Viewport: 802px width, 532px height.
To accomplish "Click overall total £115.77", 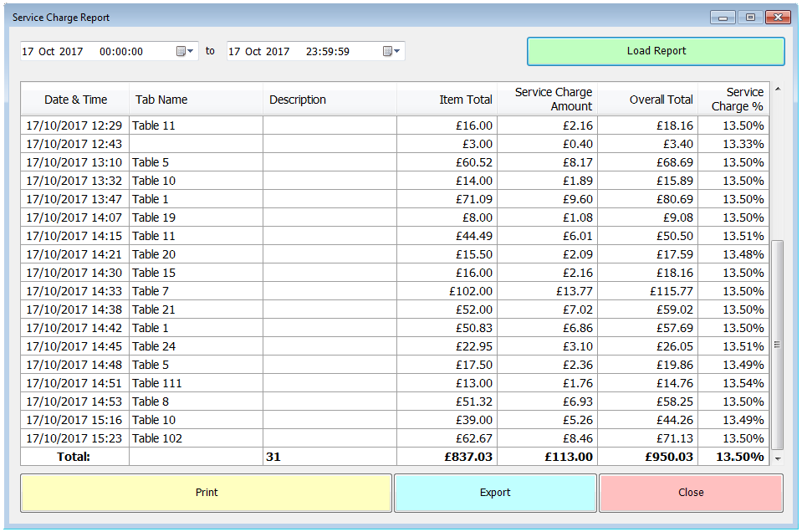I will (x=647, y=291).
